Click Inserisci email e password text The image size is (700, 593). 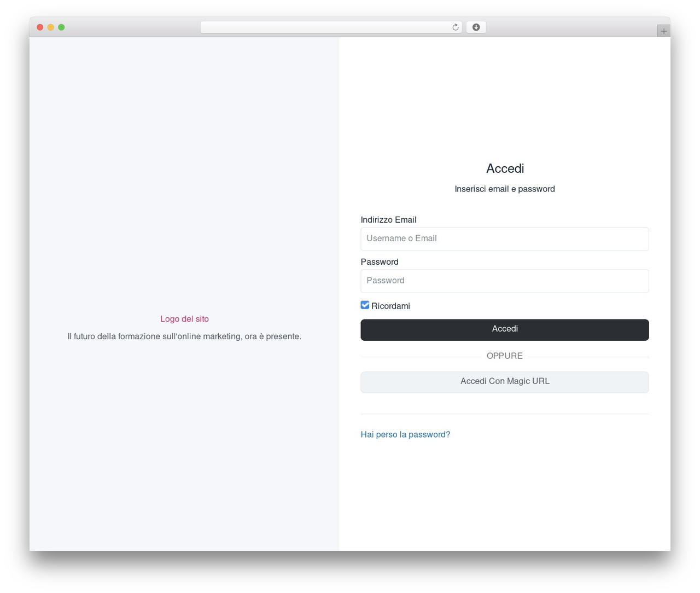[x=505, y=189]
